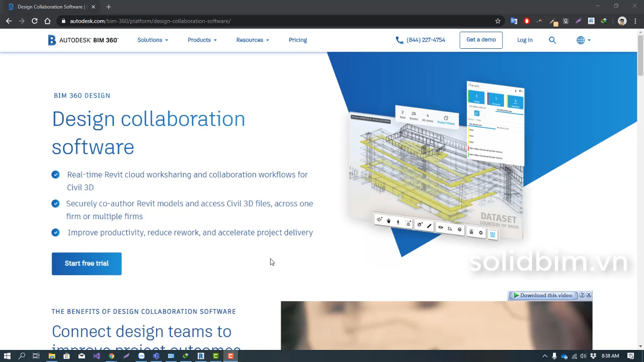This screenshot has width=644, height=362.
Task: Open the Pricing page
Action: (x=298, y=40)
